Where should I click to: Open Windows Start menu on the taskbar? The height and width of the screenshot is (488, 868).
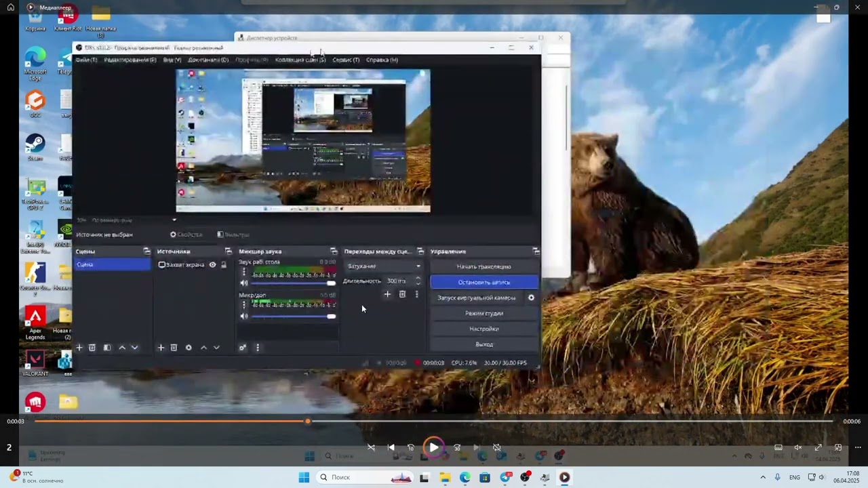point(304,477)
